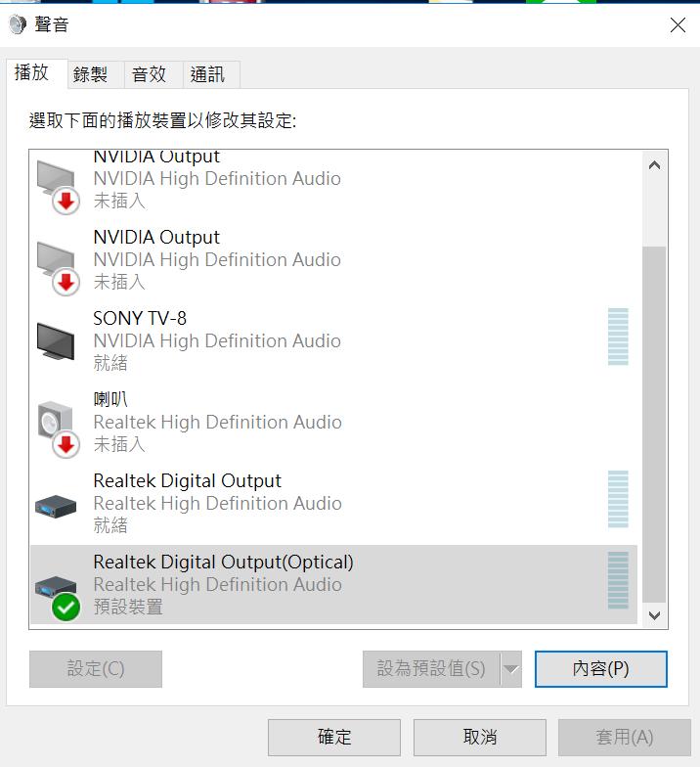Select the '喇叭' device name
The image size is (700, 767).
coord(110,399)
